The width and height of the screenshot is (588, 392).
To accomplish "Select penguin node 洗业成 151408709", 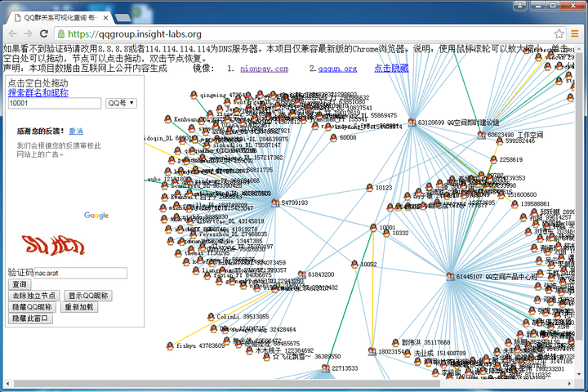I will (x=408, y=353).
